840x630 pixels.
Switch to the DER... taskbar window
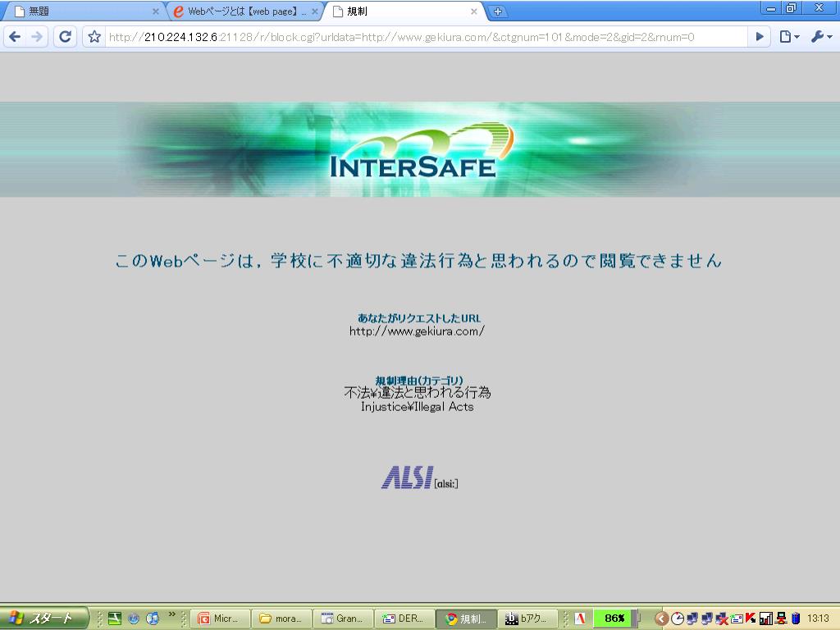coord(404,619)
